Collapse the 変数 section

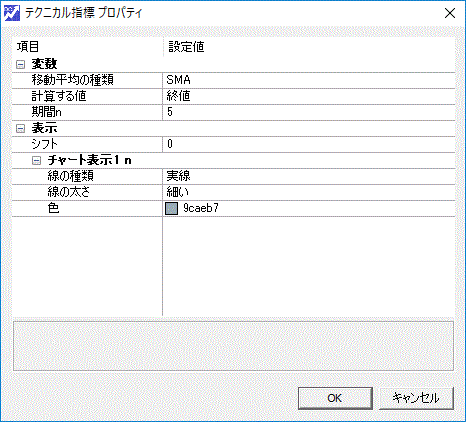coord(21,64)
